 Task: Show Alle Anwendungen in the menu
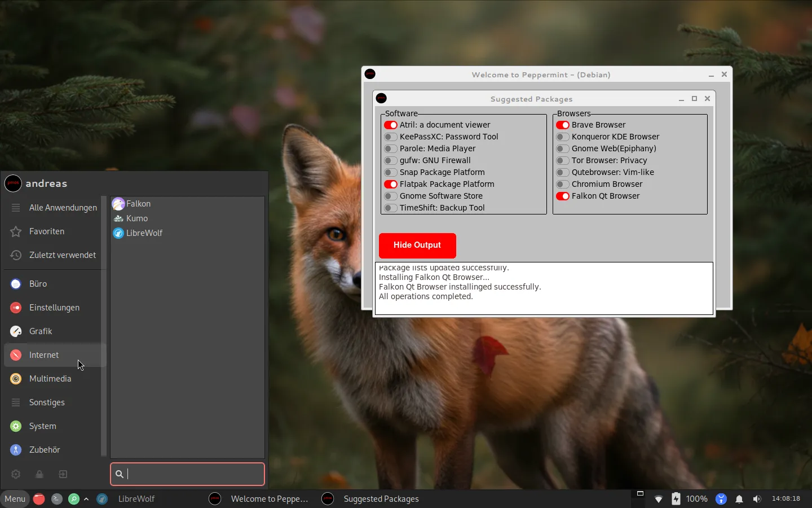(63, 208)
